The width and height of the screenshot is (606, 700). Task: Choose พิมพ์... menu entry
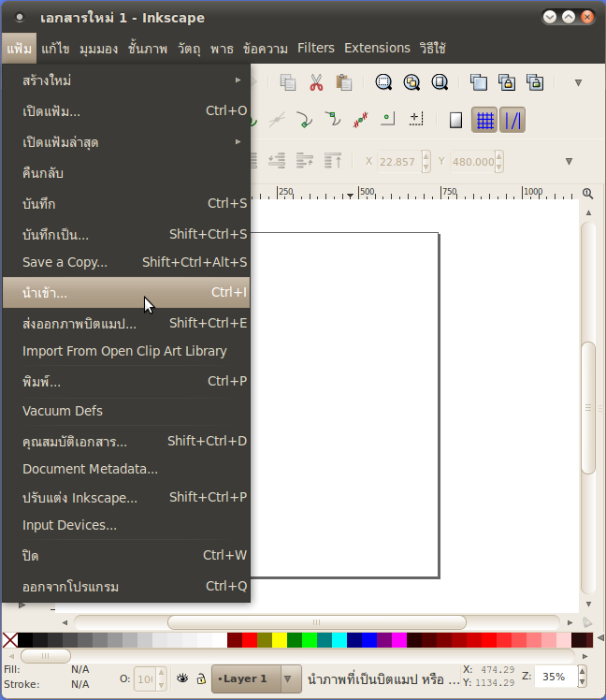tap(126, 382)
